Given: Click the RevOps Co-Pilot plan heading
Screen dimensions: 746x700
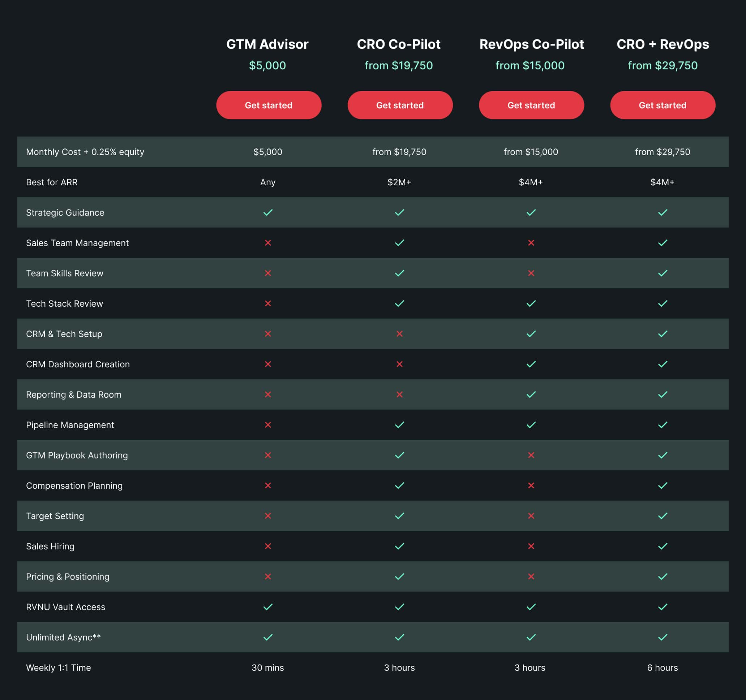Looking at the screenshot, I should (x=532, y=45).
